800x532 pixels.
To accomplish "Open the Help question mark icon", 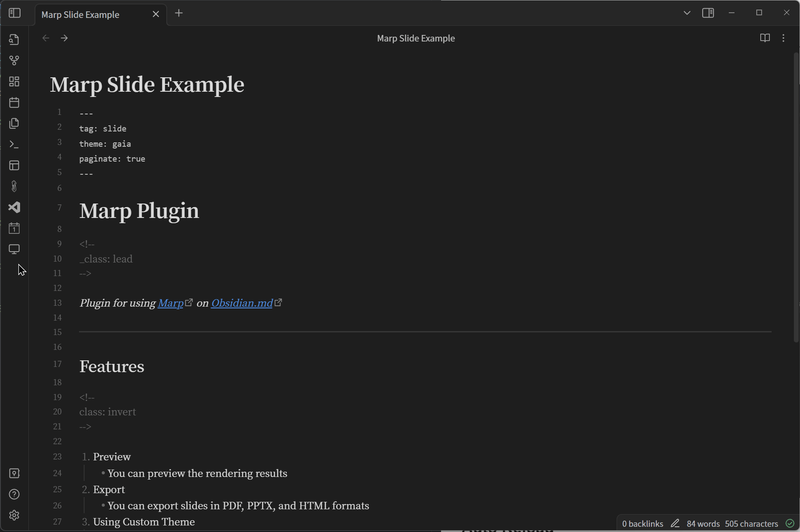I will click(14, 494).
